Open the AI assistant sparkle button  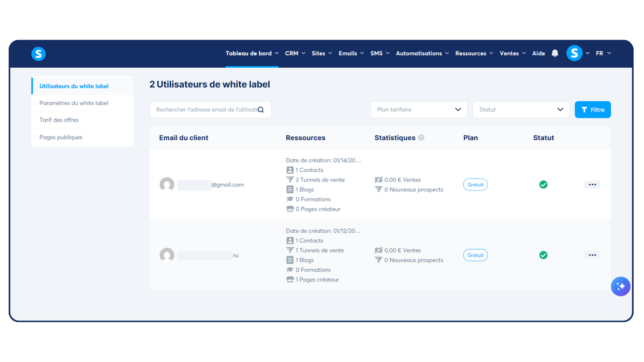621,286
